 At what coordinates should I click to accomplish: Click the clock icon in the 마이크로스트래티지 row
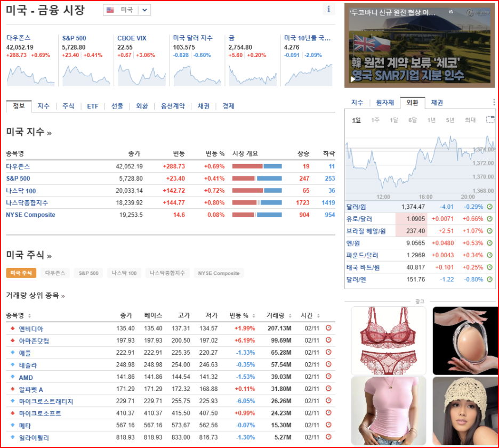[329, 400]
